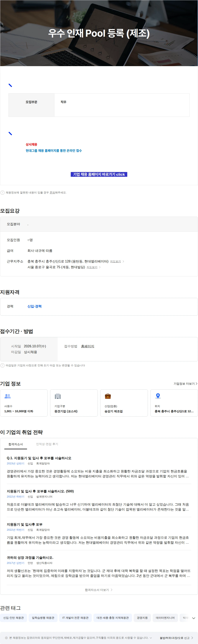Image resolution: width=198 pixels, height=644 pixels.
Task: Click the 2026.10.07(수) start date
Action: pos(35,346)
